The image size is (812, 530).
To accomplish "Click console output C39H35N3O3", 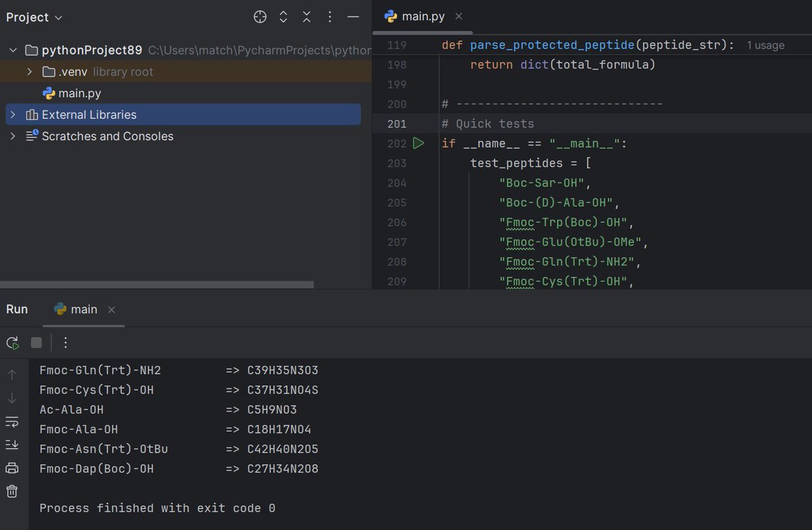I will 283,370.
